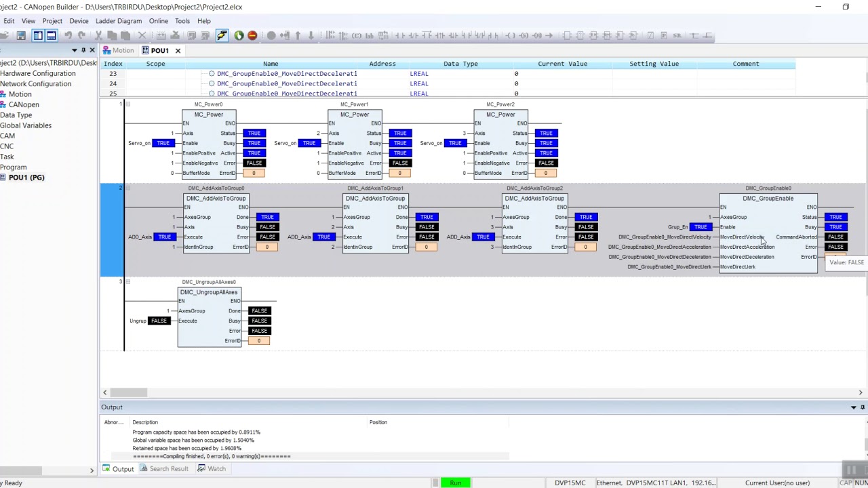Open the Tools menu
The image size is (868, 488).
coord(182,21)
